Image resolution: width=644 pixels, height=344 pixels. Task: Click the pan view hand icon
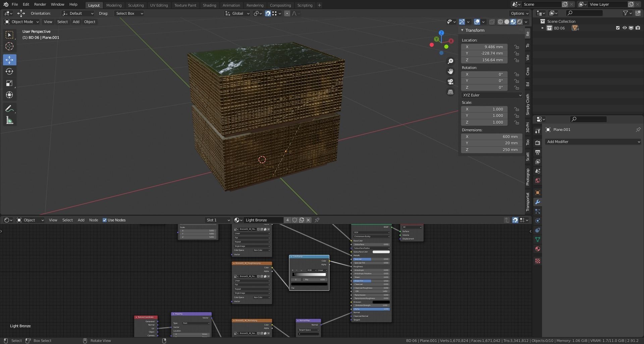[450, 71]
